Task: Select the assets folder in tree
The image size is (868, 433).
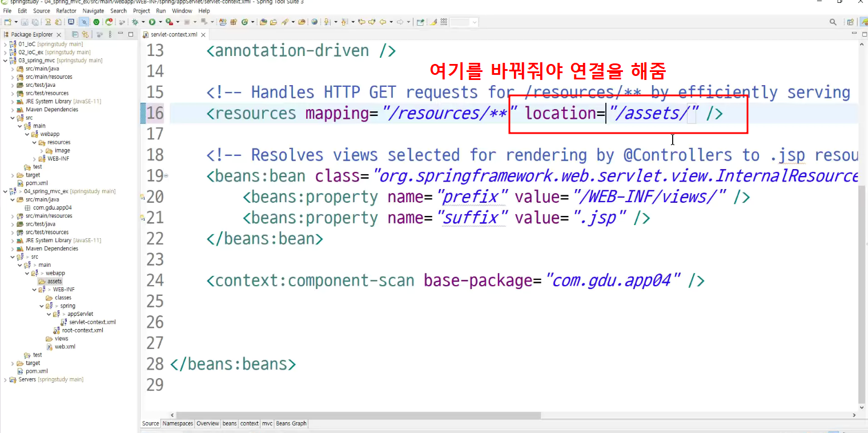Action: coord(50,281)
